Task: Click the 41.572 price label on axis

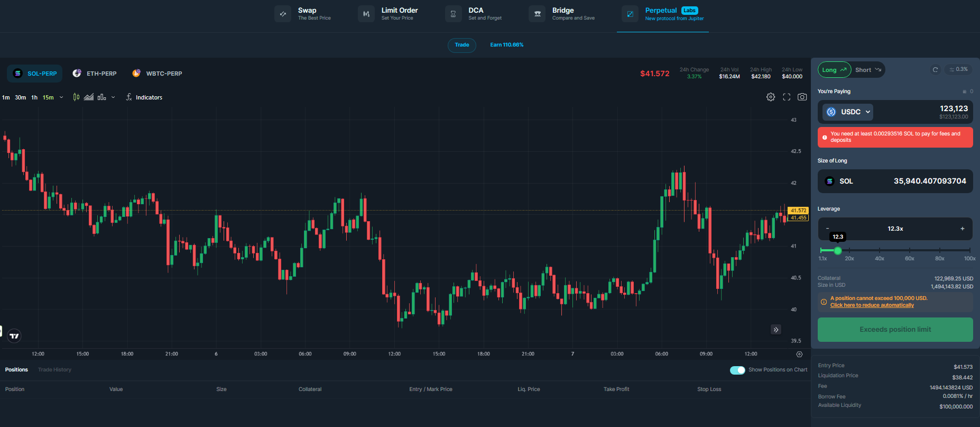Action: tap(798, 211)
